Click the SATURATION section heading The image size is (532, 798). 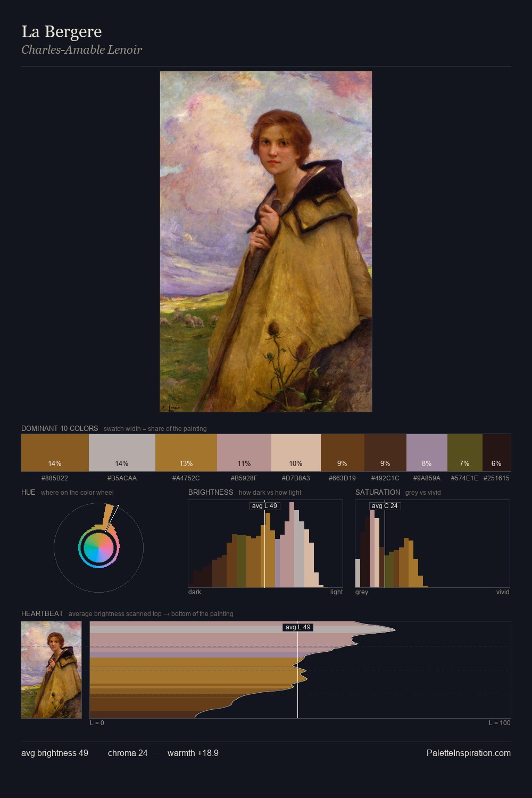point(378,492)
